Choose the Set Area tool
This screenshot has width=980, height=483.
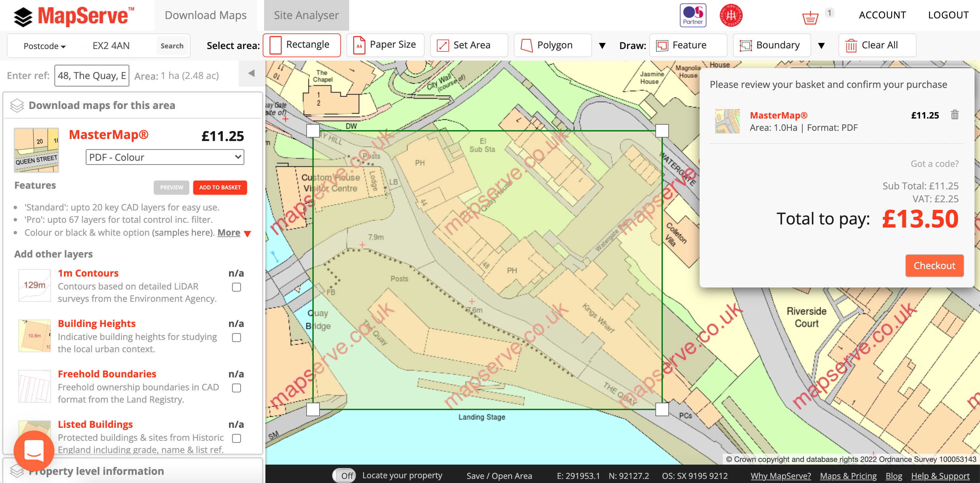click(469, 45)
